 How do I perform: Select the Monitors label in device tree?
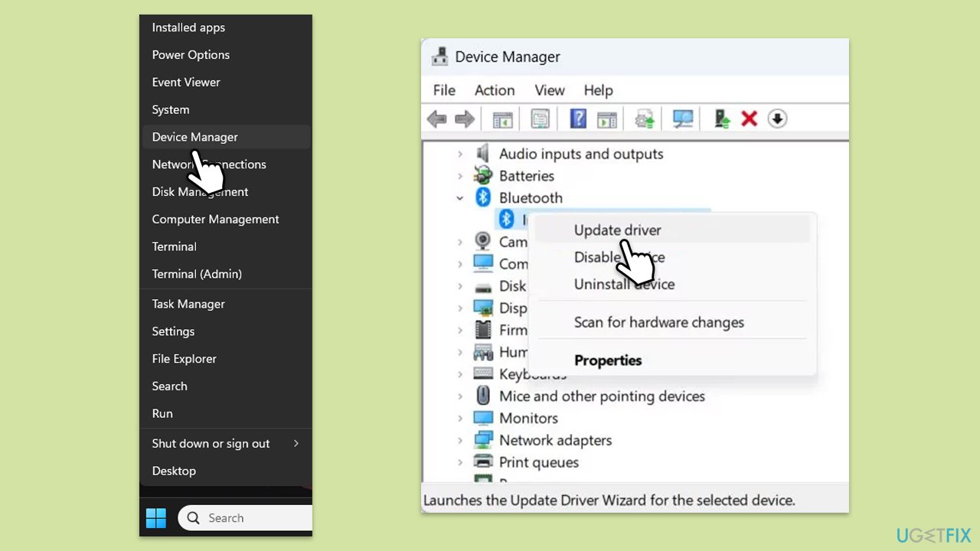pyautogui.click(x=528, y=418)
